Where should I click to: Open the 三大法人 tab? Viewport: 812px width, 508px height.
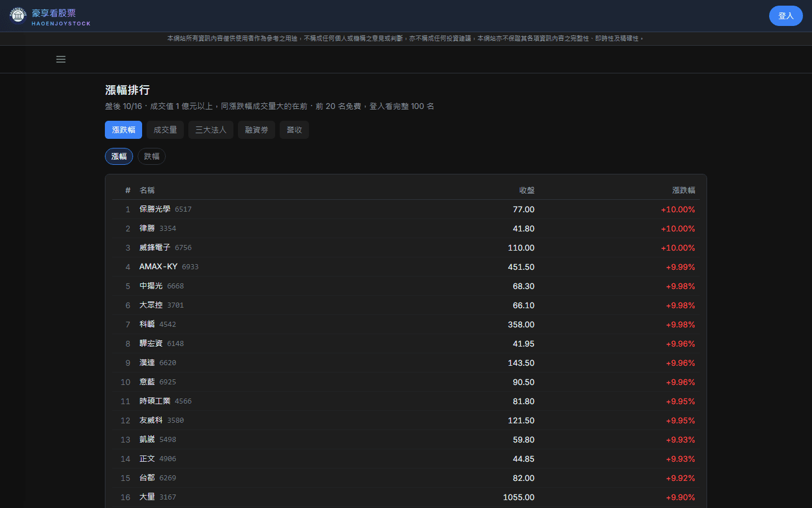211,130
